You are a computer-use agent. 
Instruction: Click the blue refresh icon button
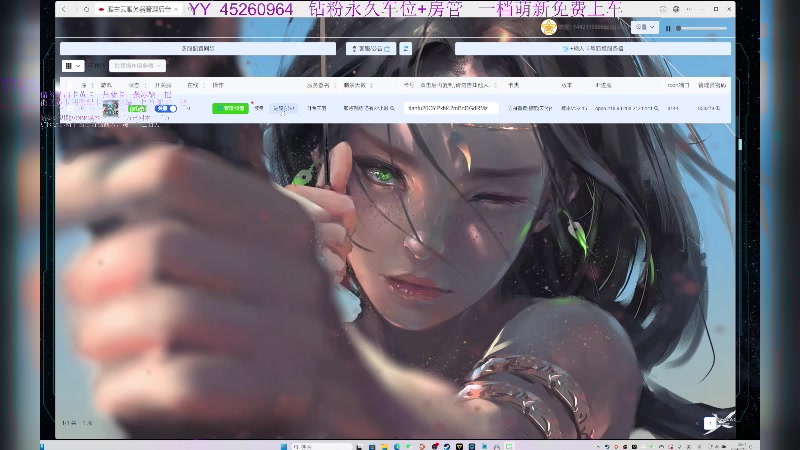coord(406,48)
